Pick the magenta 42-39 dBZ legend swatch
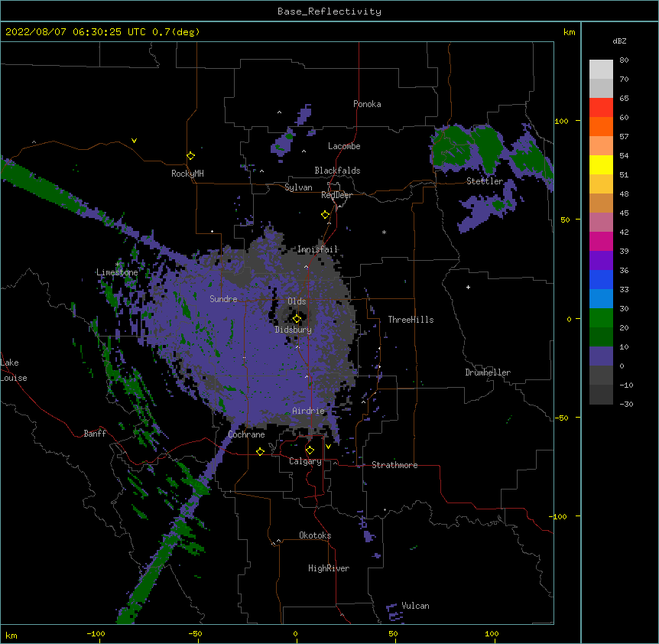The height and width of the screenshot is (644, 659). (x=601, y=241)
